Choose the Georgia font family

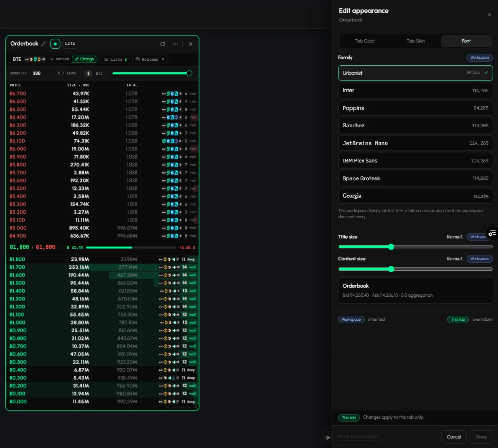[415, 196]
